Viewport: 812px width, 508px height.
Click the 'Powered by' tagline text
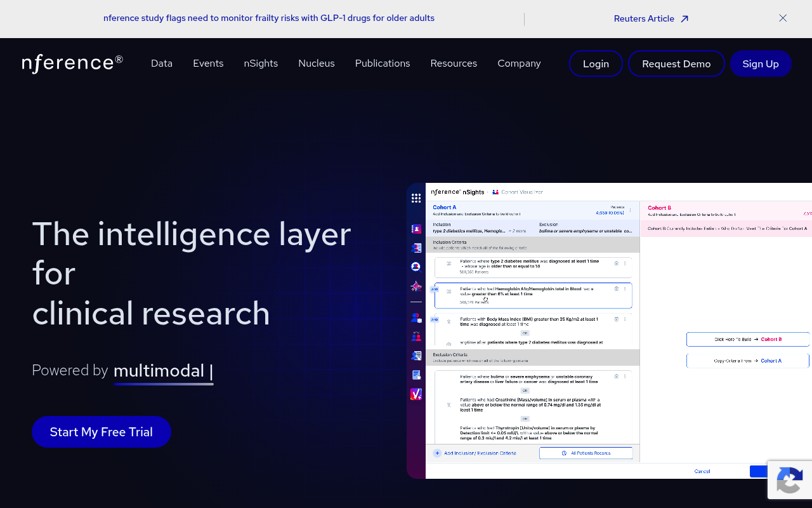(70, 370)
